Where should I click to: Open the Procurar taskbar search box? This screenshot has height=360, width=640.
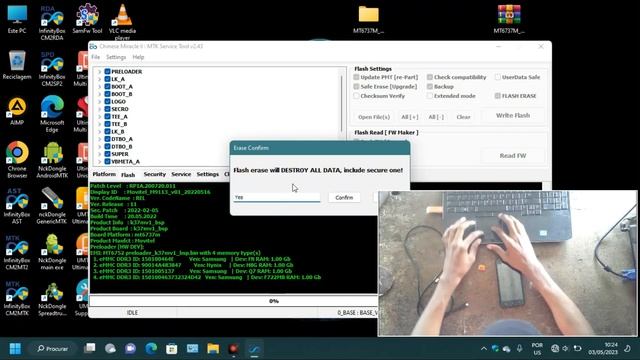click(x=53, y=349)
